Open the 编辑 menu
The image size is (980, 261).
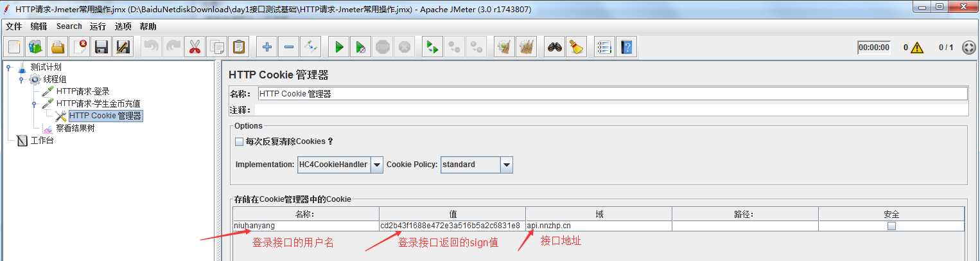point(39,26)
